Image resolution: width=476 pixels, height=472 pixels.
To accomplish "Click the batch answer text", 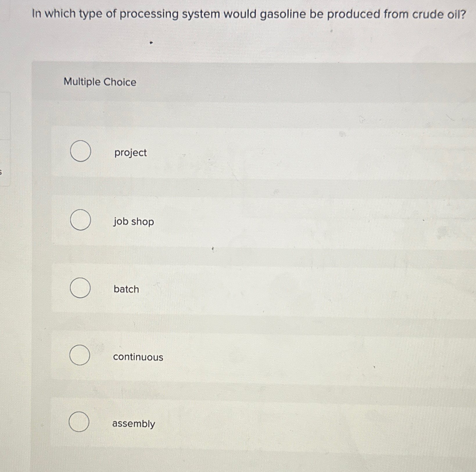I will click(x=126, y=289).
